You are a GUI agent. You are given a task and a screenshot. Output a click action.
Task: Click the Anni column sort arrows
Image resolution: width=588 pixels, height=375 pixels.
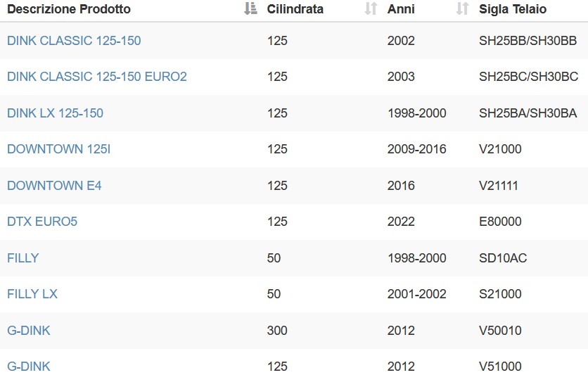tap(462, 8)
